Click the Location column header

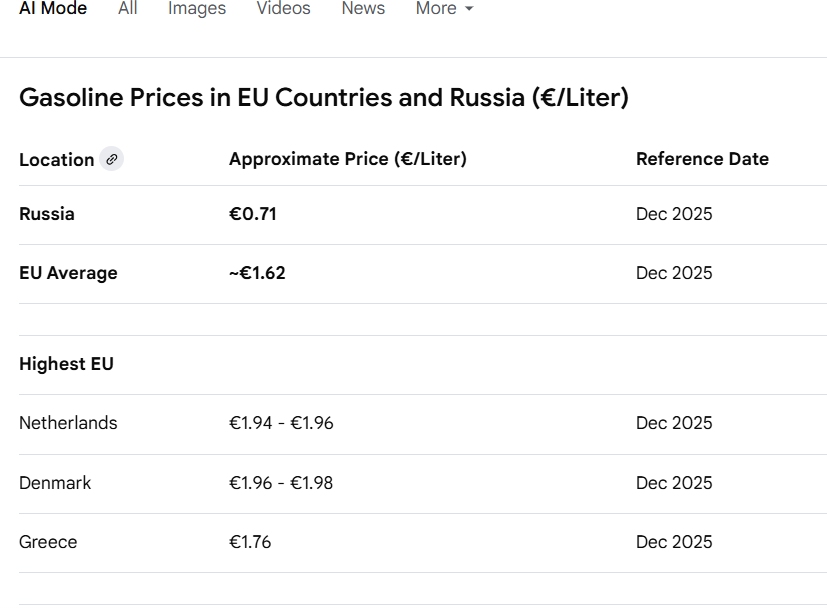(x=56, y=160)
